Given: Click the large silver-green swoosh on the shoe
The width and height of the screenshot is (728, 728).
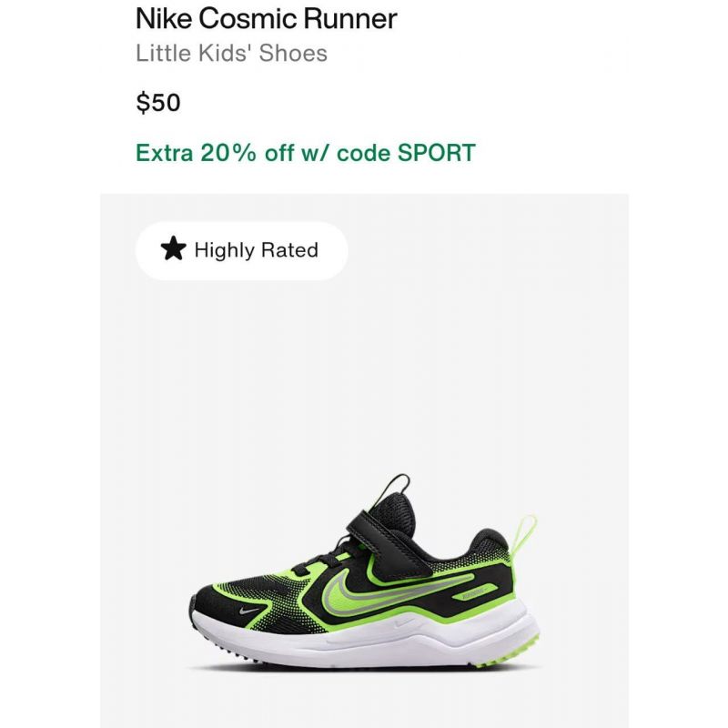Looking at the screenshot, I should pyautogui.click(x=395, y=587).
